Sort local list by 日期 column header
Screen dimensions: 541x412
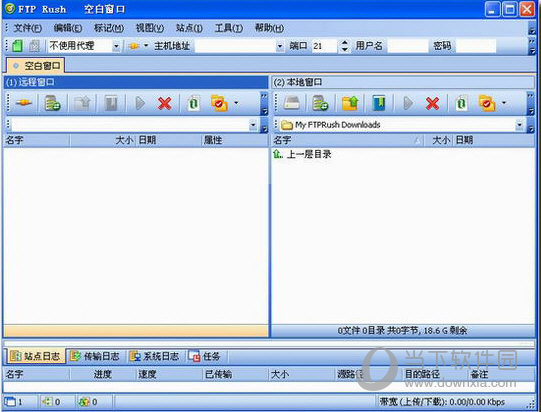[x=494, y=140]
